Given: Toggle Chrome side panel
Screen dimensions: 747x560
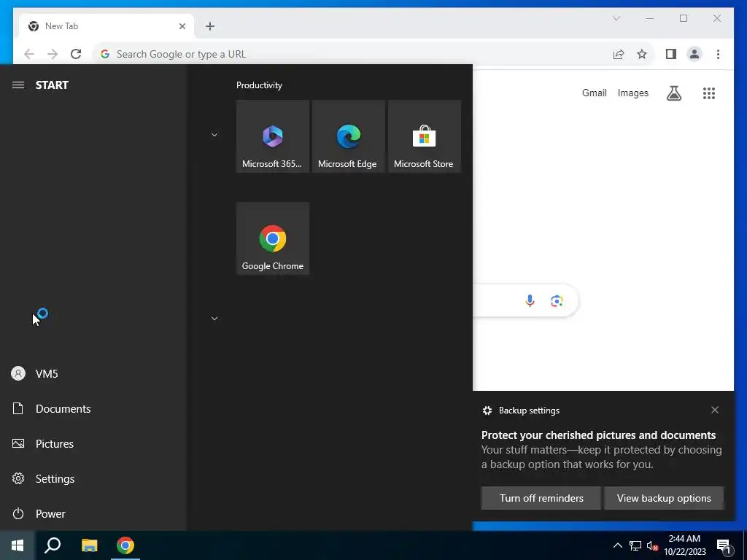Looking at the screenshot, I should point(671,54).
